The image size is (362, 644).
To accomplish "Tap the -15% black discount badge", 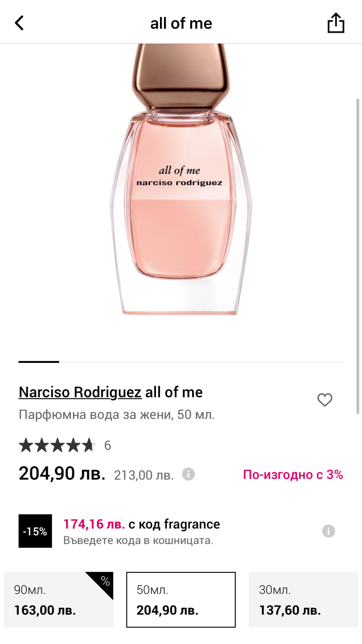I will point(35,531).
